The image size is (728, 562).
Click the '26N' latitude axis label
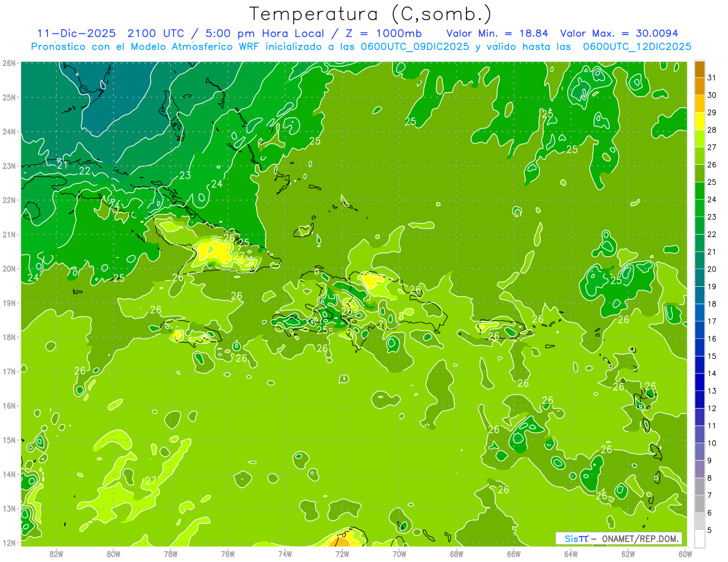[8, 63]
